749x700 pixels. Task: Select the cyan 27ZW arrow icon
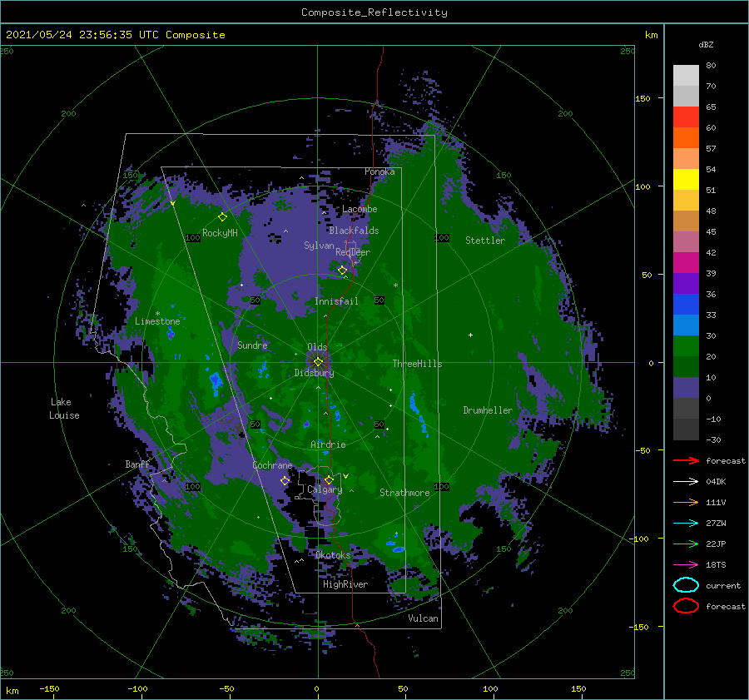(x=686, y=523)
